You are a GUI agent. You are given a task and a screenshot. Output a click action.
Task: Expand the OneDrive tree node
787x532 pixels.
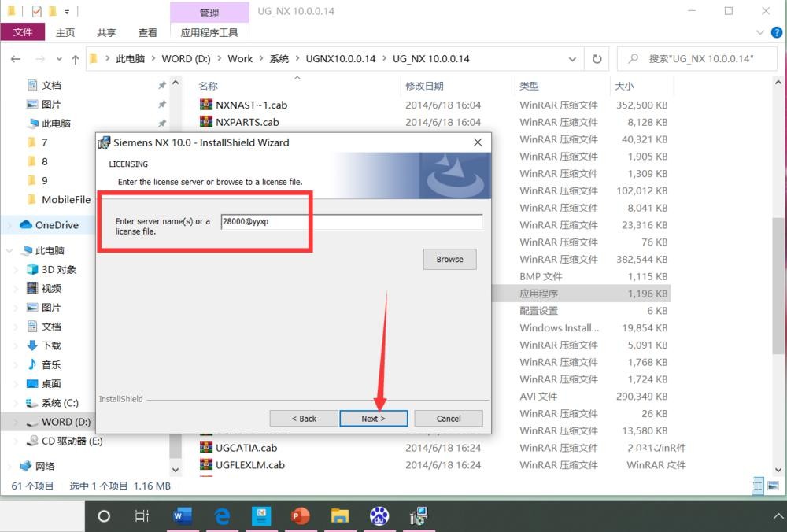point(10,225)
